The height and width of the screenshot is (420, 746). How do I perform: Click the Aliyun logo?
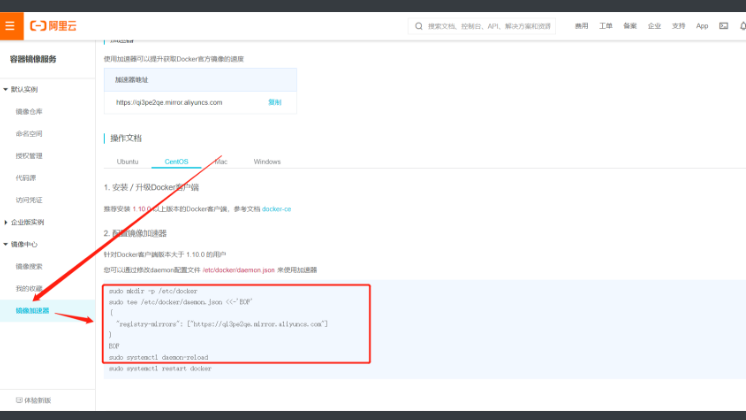coord(53,26)
